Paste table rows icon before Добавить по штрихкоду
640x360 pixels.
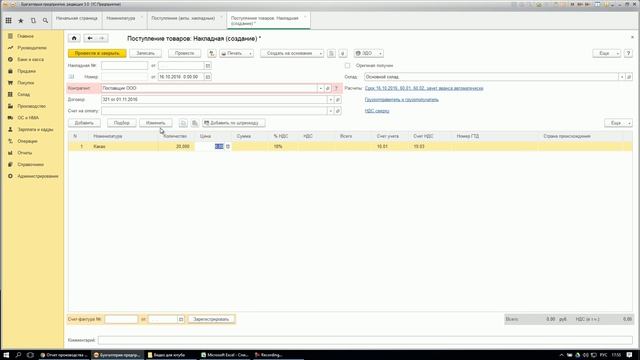195,123
